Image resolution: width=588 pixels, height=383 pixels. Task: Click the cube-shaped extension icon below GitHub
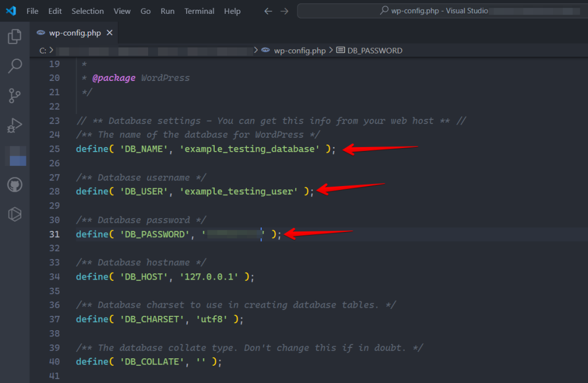pos(14,214)
